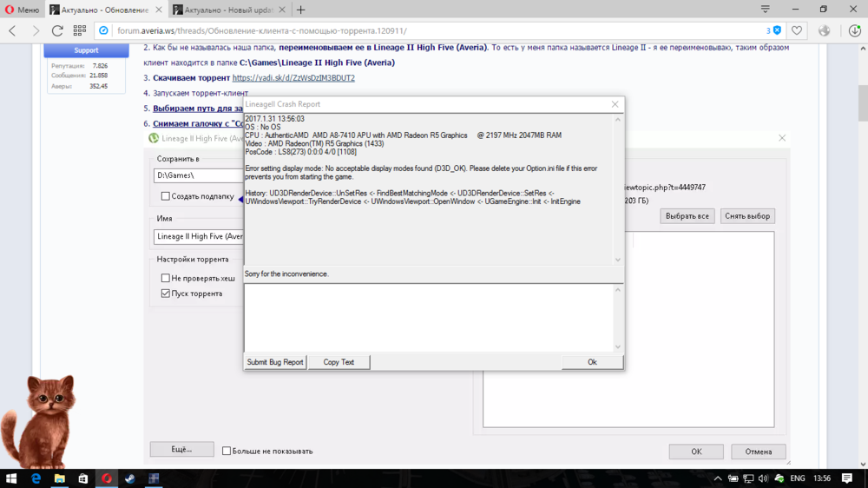Click the crash report comment box
This screenshot has height=488, width=868.
pos(430,317)
